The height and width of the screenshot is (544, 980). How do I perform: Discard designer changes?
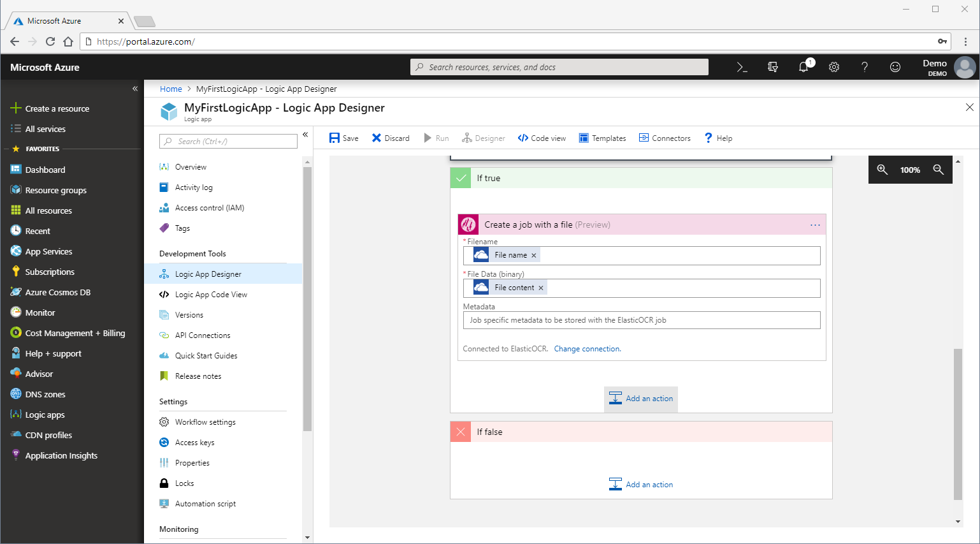click(391, 138)
